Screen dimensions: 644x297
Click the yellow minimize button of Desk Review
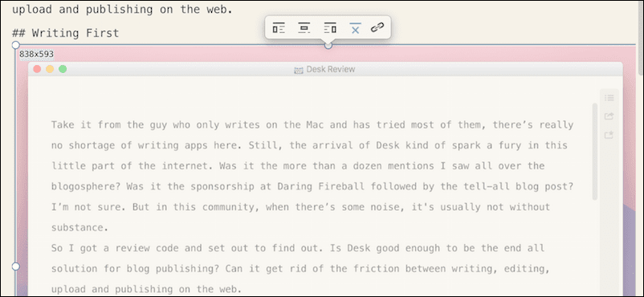tap(50, 69)
